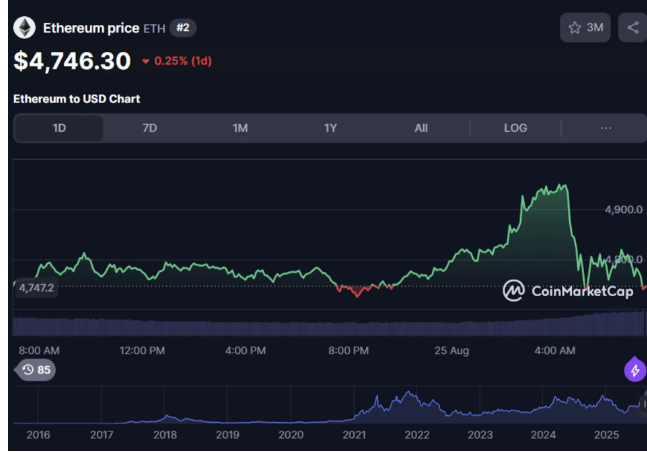Show the 1Y price range
647x452 pixels.
[330, 128]
